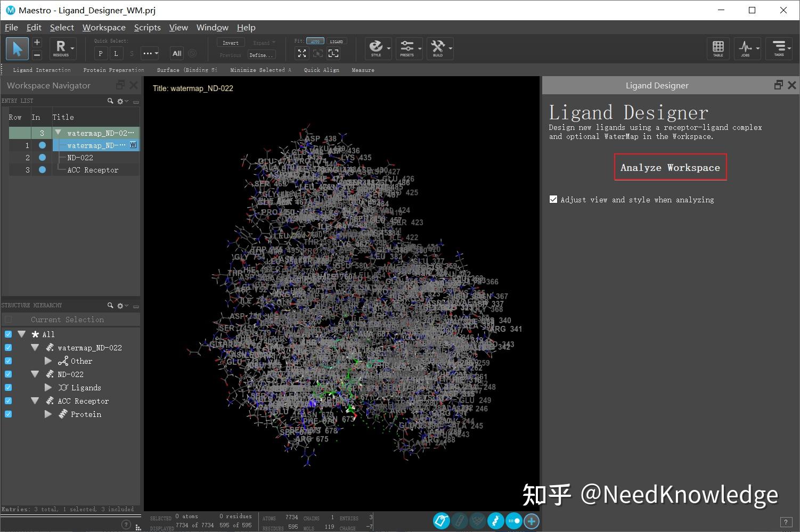Collapse the watermap_ND-022 entry tree

pos(58,133)
